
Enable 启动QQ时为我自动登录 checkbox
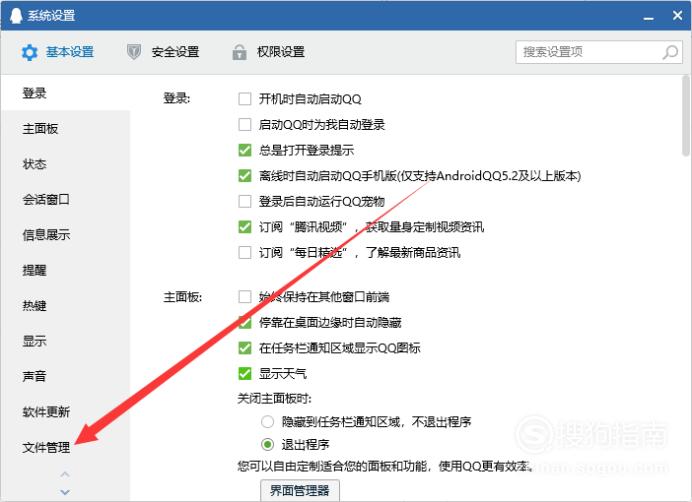click(x=244, y=124)
